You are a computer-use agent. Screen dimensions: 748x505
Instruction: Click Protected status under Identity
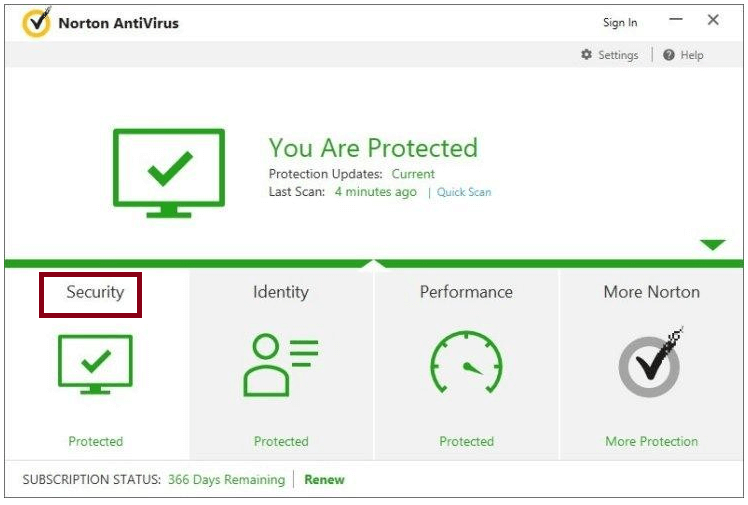click(x=281, y=441)
